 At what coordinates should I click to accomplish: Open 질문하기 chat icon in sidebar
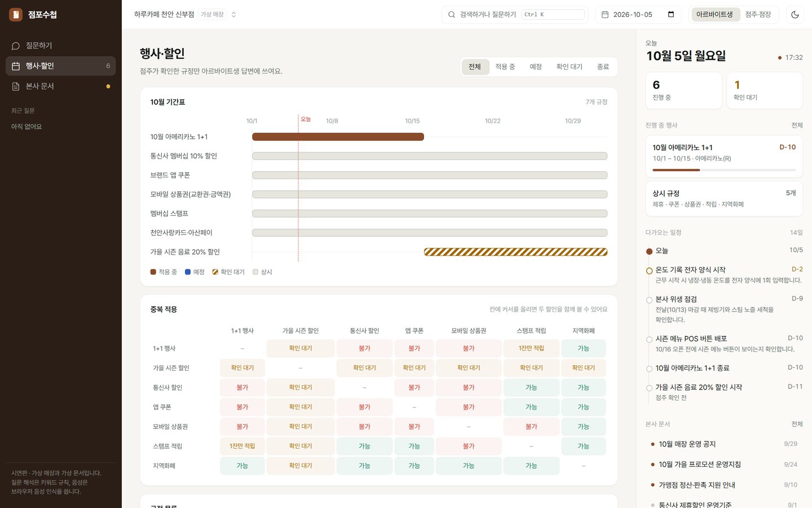(16, 46)
